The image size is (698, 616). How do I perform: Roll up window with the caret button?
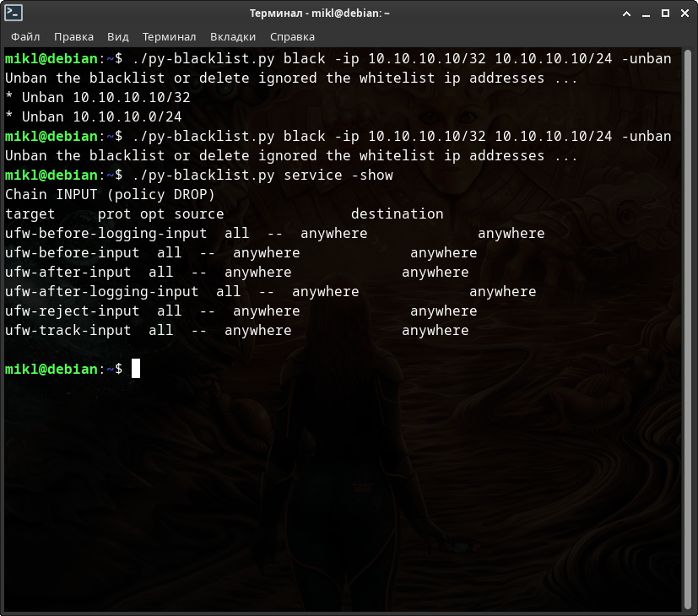tap(626, 13)
